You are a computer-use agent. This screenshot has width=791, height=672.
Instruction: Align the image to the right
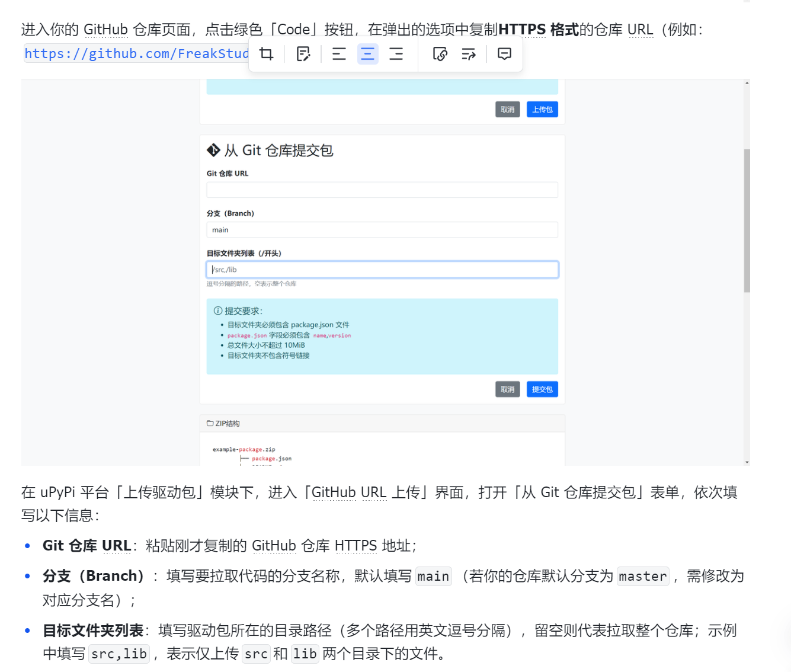tap(396, 55)
